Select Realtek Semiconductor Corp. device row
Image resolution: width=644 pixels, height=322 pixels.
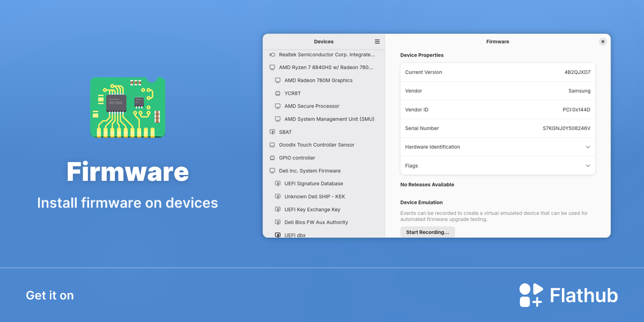pyautogui.click(x=324, y=55)
